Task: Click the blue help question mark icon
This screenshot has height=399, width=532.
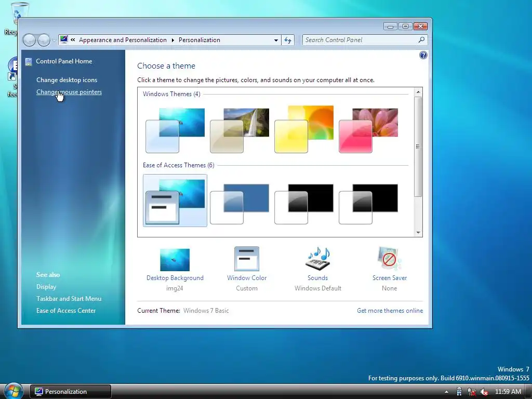Action: click(x=423, y=55)
